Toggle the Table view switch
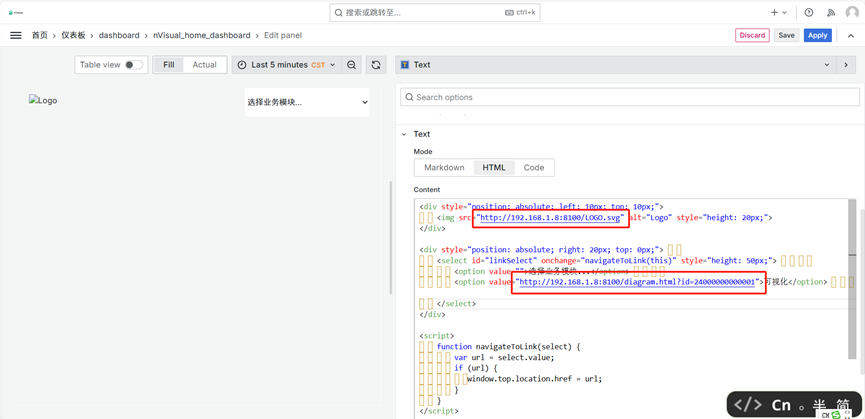865x419 pixels. 132,65
